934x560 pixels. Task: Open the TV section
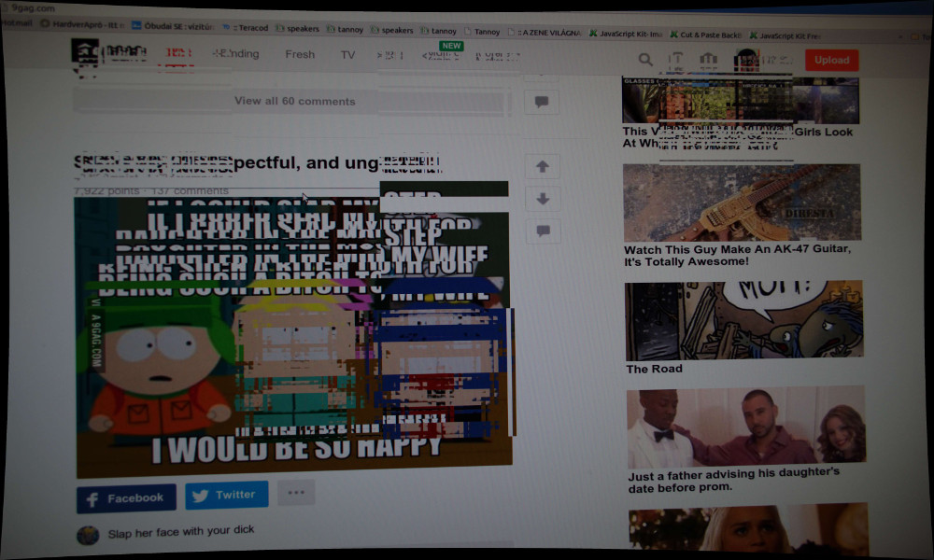347,55
